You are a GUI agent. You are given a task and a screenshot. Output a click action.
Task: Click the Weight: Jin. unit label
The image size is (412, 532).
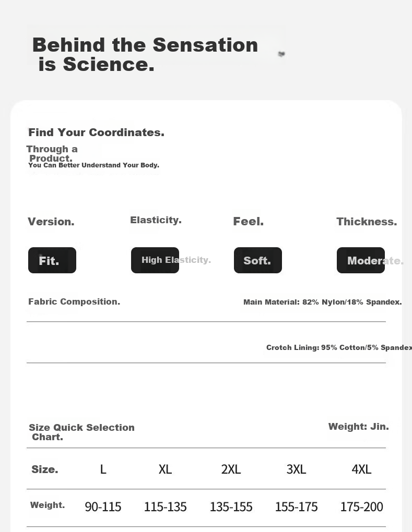pos(358,427)
